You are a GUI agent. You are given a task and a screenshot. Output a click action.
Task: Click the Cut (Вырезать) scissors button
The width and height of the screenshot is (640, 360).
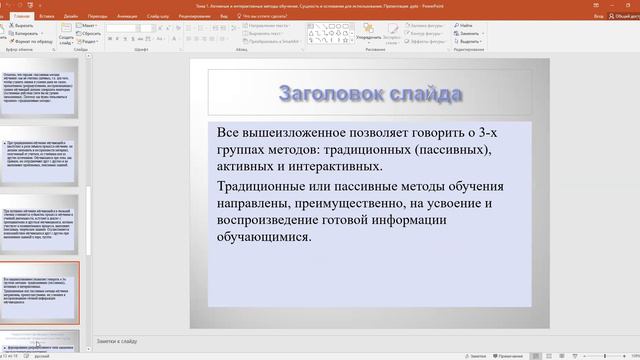(x=21, y=25)
